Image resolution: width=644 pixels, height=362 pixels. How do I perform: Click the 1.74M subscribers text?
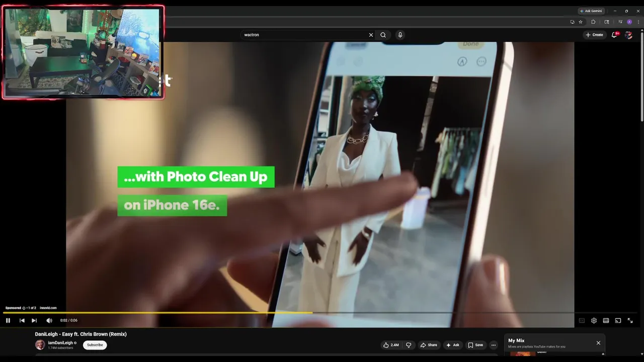[x=60, y=348]
